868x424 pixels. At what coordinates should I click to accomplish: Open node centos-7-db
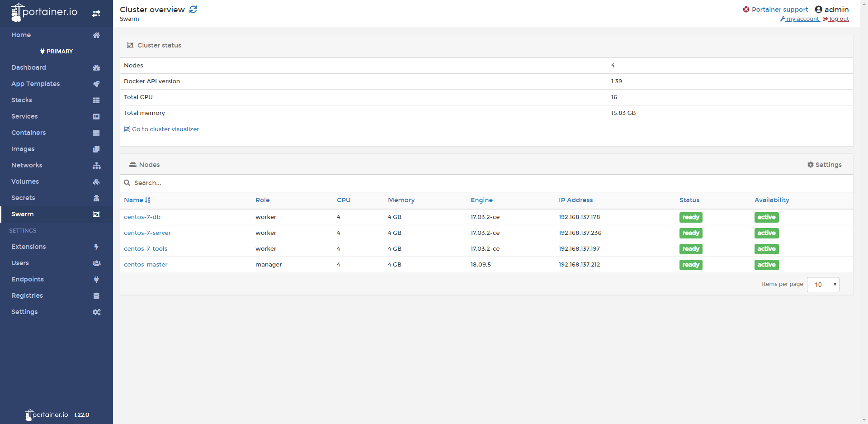142,217
